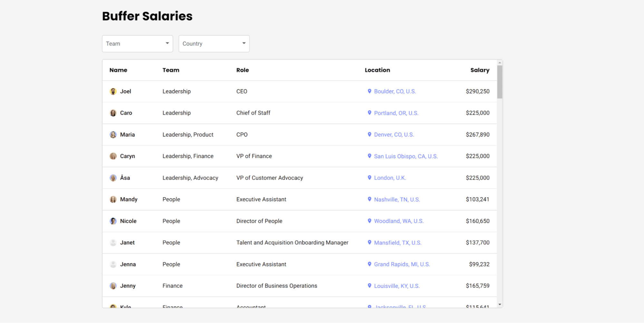Viewport: 644px width, 323px height.
Task: Click the Mansfield, TX, U.S. link
Action: coord(398,243)
